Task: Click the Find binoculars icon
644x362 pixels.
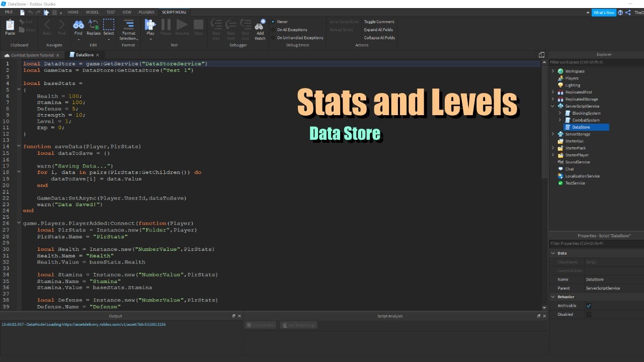Action: click(x=78, y=25)
